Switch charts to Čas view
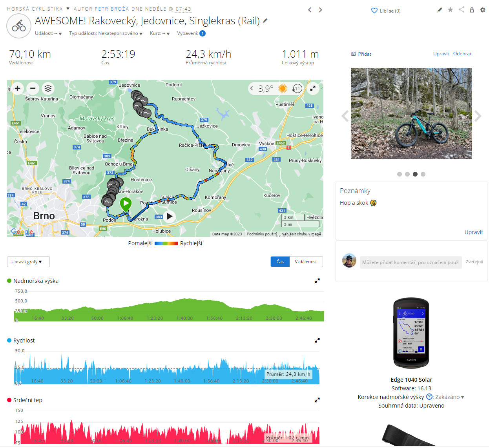The image size is (489, 448). coord(280,262)
